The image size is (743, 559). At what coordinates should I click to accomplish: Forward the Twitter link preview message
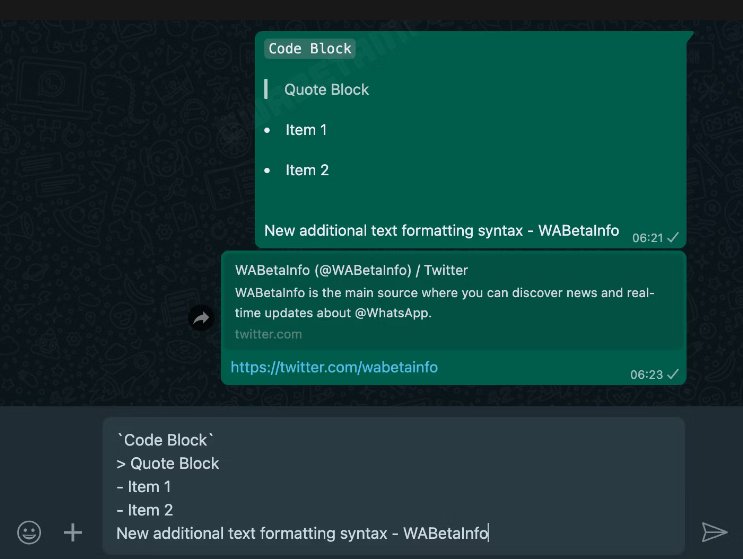pyautogui.click(x=201, y=318)
